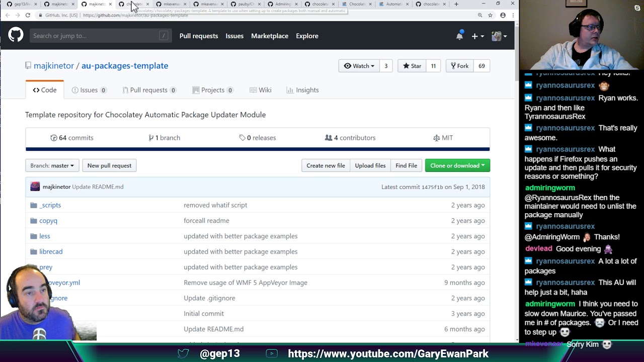Fork the repository with Fork button
This screenshot has height=362, width=644.
459,66
